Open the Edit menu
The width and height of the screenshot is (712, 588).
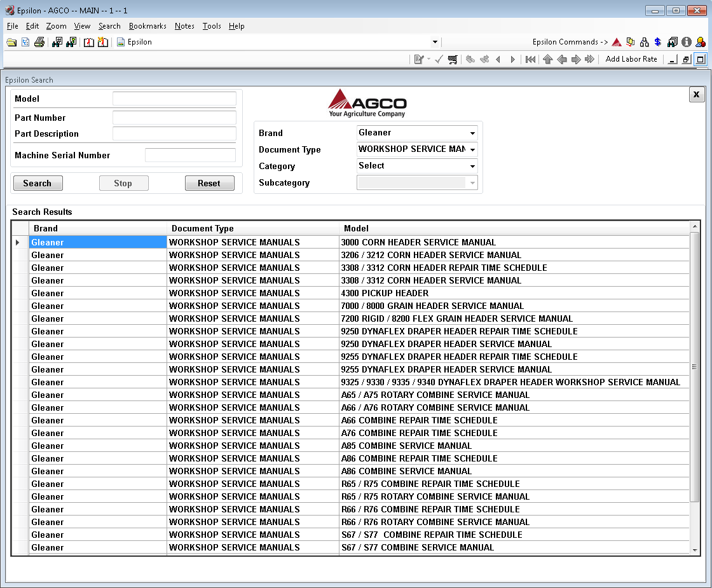tap(32, 26)
